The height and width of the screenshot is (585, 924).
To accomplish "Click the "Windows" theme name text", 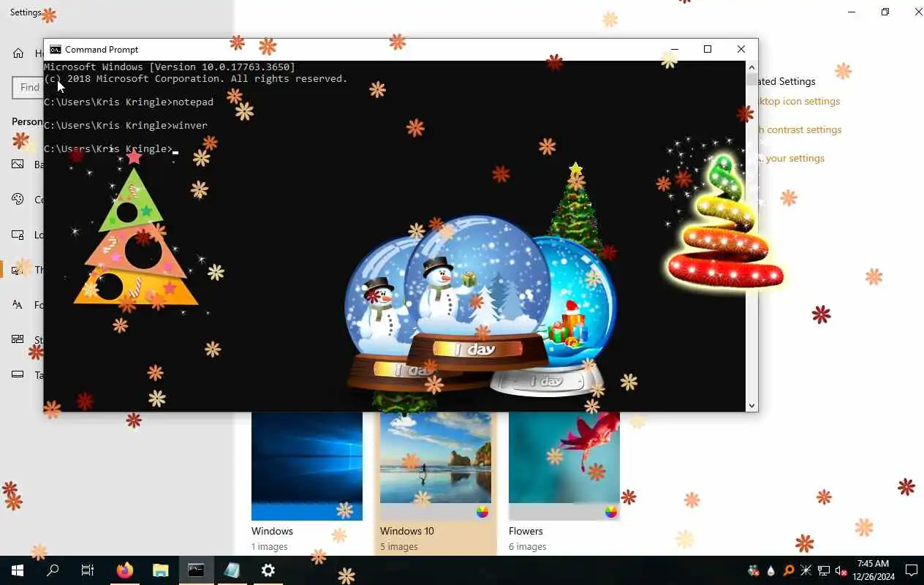I will [x=272, y=531].
